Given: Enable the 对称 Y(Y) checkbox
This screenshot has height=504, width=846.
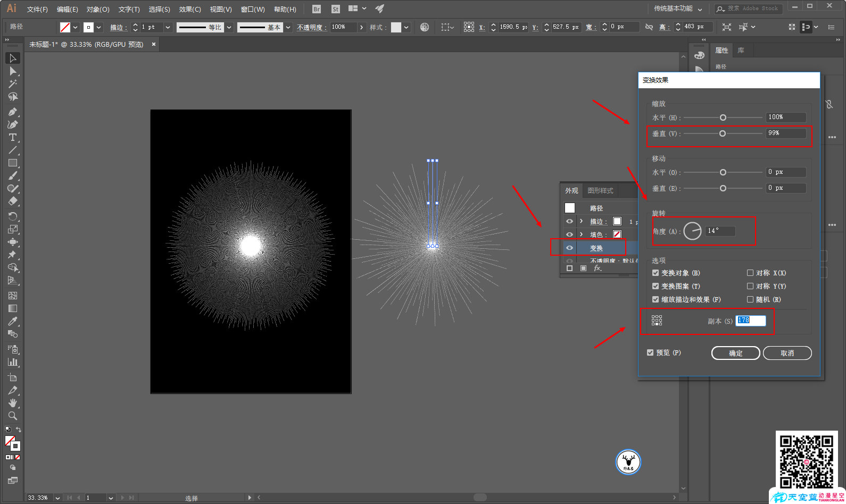Looking at the screenshot, I should (750, 286).
